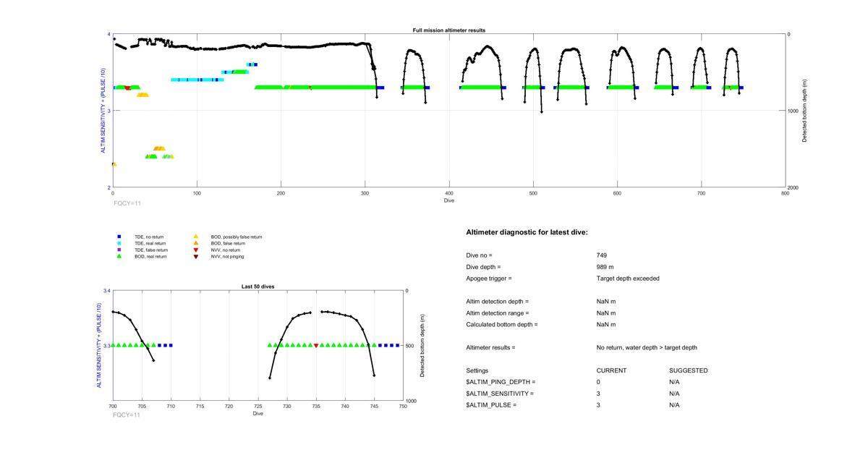Click the 'NaN m' value for Calculated bottom depth
Screen dimensions: 868x450
pos(606,325)
